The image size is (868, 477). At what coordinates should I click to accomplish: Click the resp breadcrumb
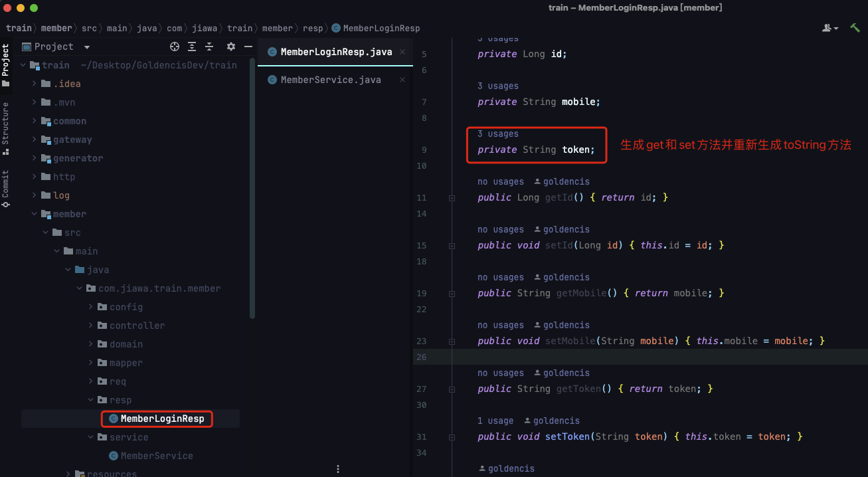(x=311, y=28)
